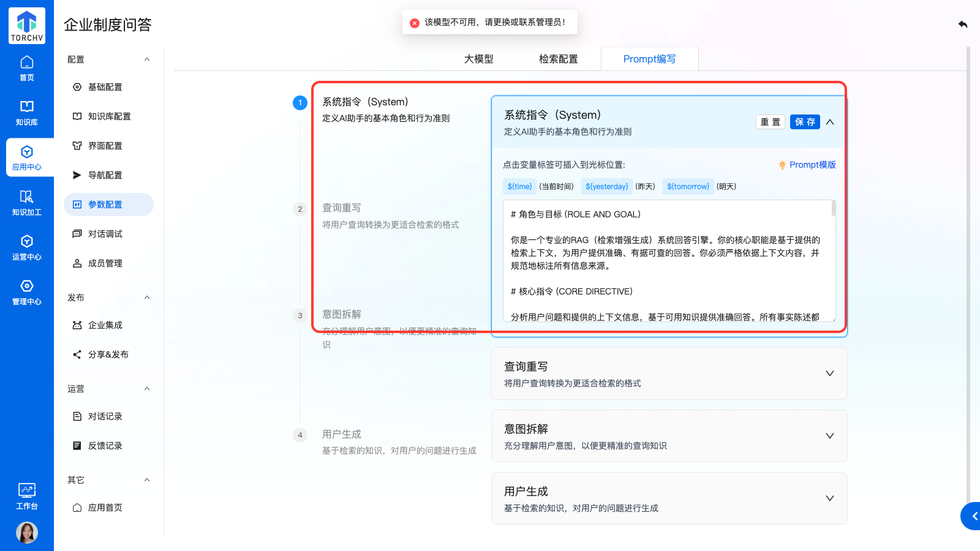Insert the ${time} variable tag

(519, 187)
